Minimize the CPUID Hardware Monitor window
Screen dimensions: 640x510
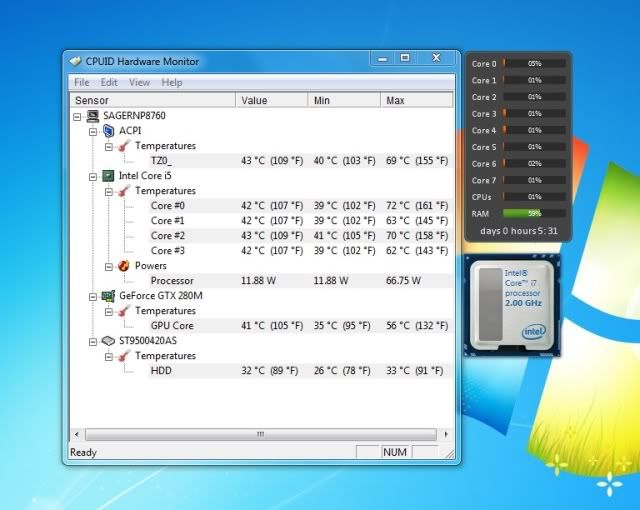[x=382, y=59]
